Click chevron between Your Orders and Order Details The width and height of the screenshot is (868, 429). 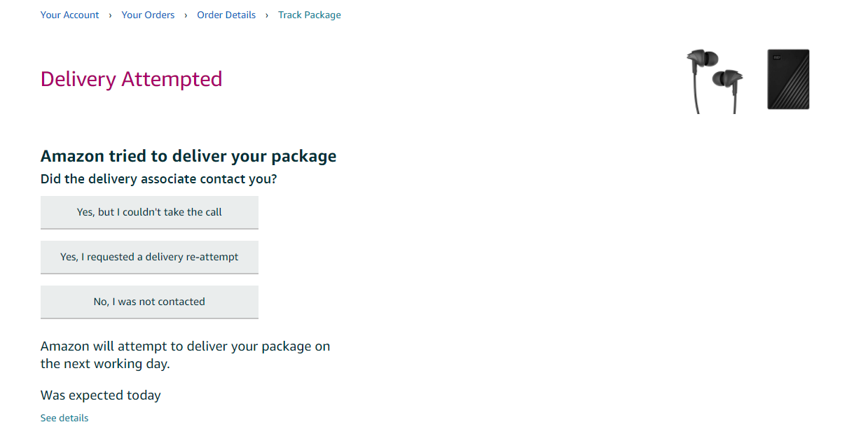pos(186,15)
